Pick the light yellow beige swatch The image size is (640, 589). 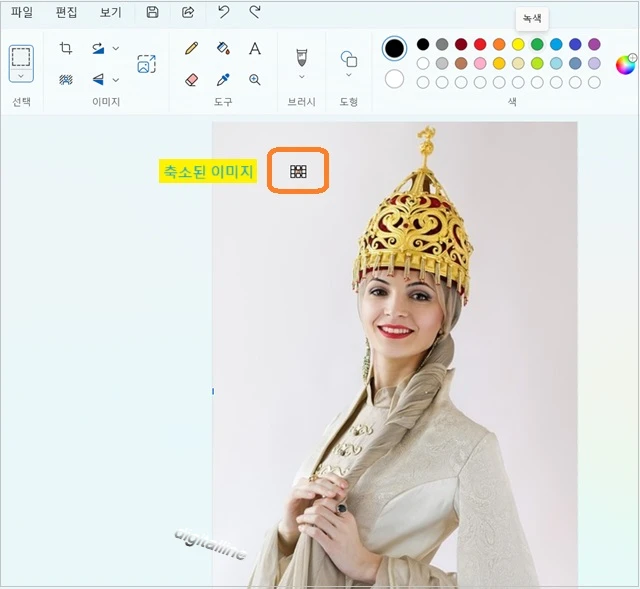point(518,63)
